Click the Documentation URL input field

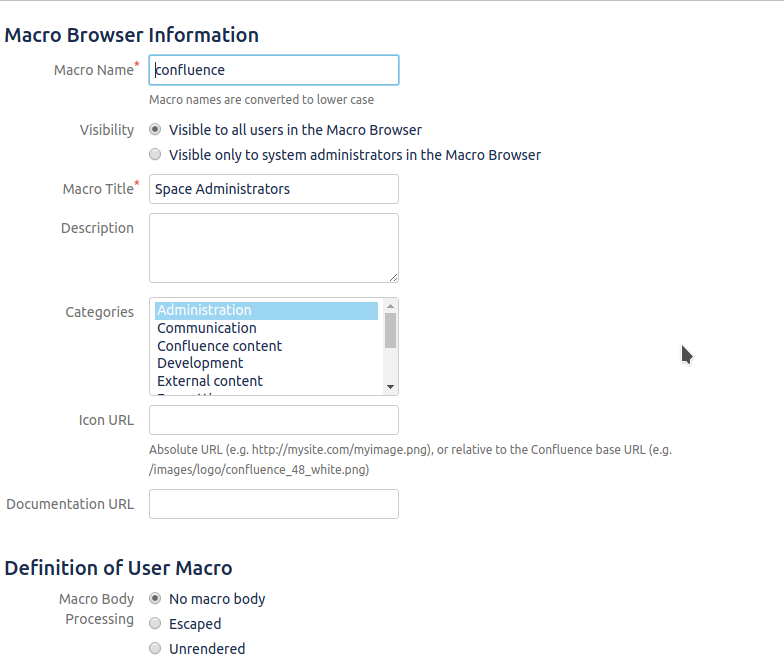click(274, 504)
